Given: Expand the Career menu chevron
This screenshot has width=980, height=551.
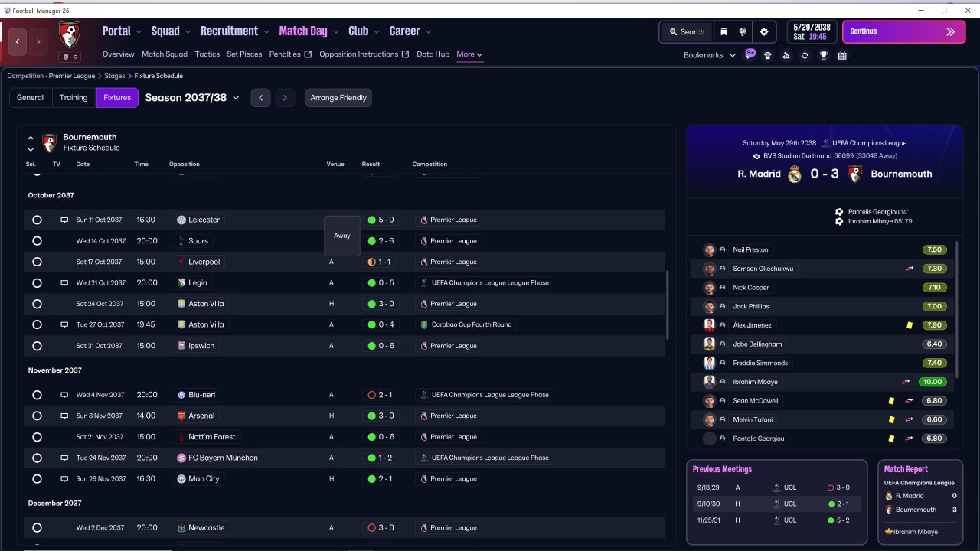Looking at the screenshot, I should tap(428, 31).
